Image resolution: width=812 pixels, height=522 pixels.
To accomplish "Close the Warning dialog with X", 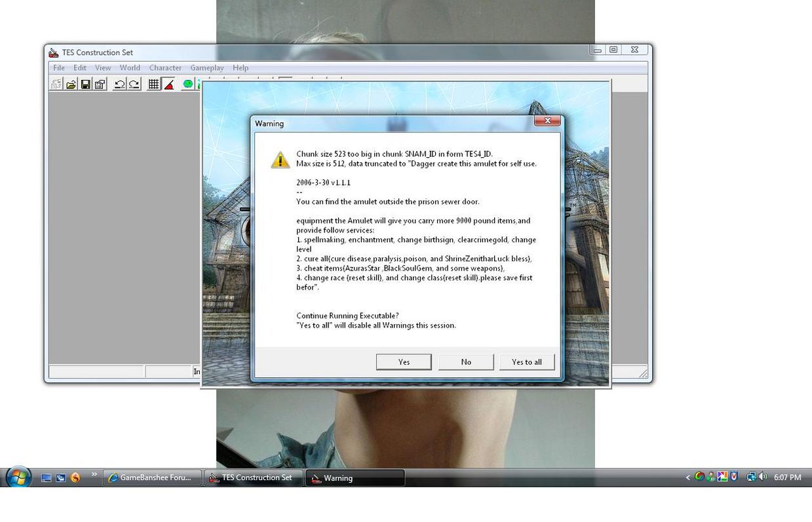I will [547, 121].
